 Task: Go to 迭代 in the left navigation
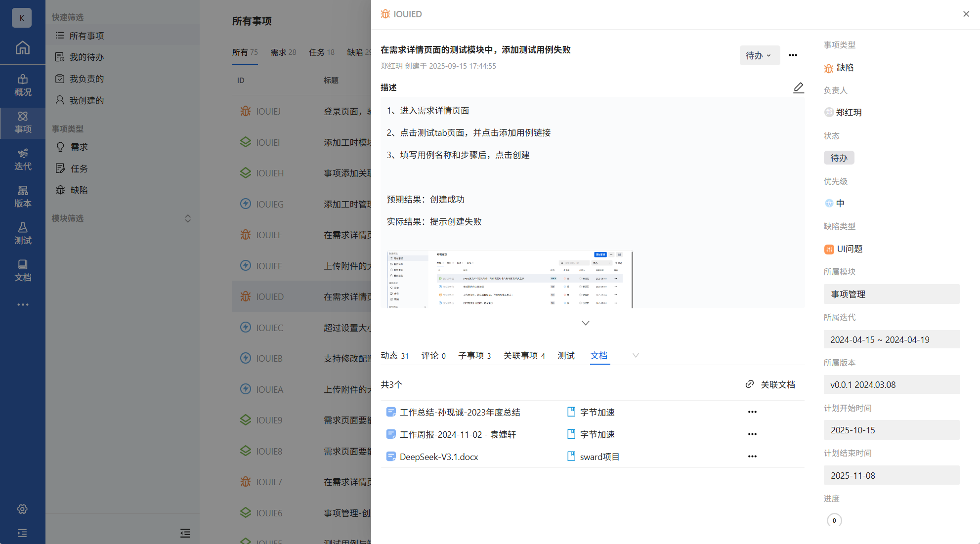pos(22,159)
